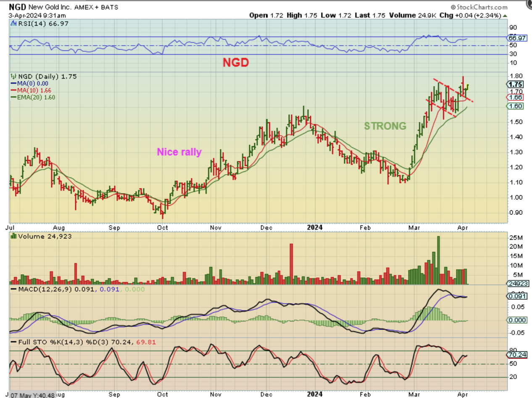This screenshot has width=532, height=398.
Task: Click the red MA(10) legend line marker
Action: (x=13, y=90)
